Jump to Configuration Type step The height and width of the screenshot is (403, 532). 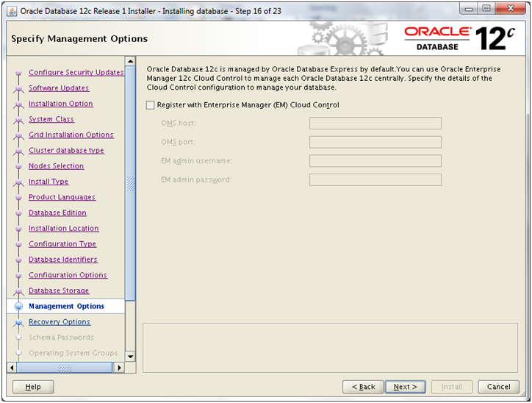coord(62,244)
